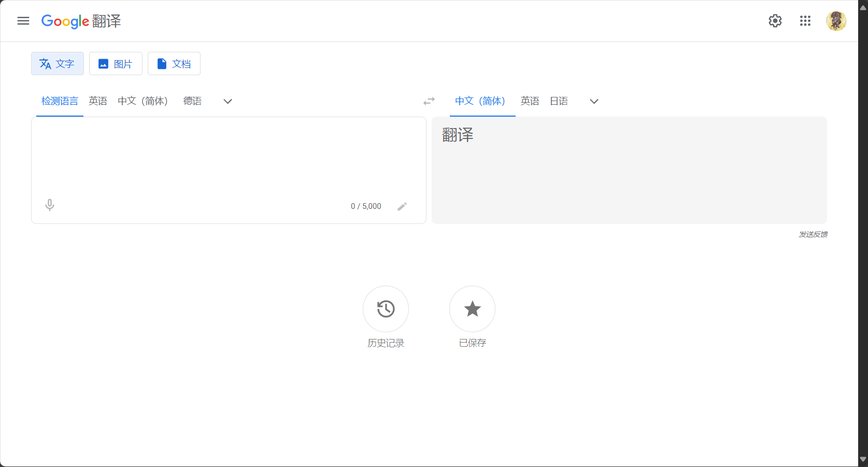868x467 pixels.
Task: Open the account profile avatar
Action: 836,21
